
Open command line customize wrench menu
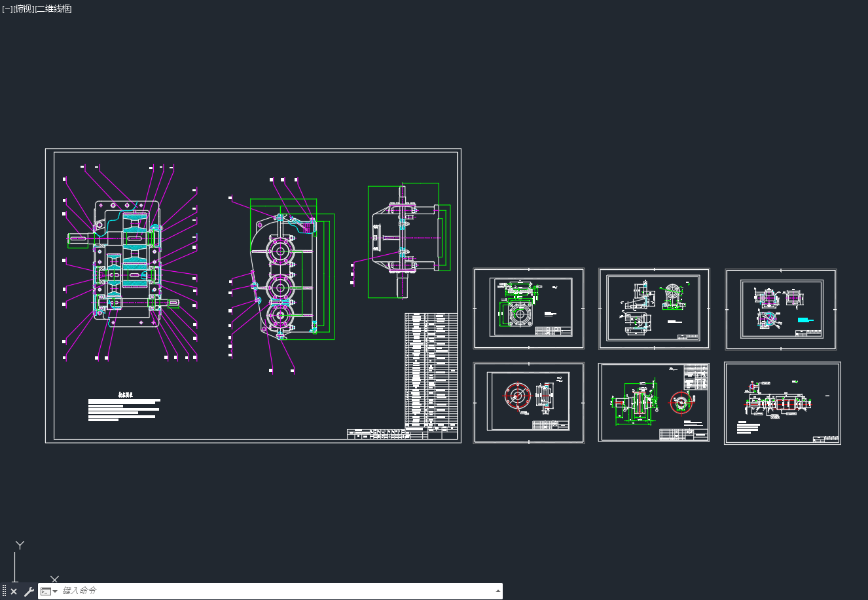click(x=29, y=591)
